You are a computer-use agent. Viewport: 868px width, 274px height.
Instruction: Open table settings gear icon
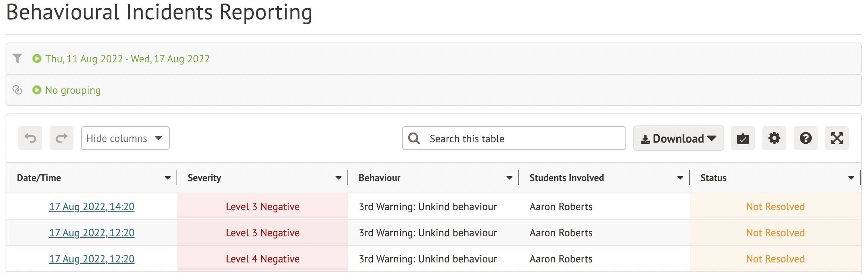pyautogui.click(x=774, y=138)
